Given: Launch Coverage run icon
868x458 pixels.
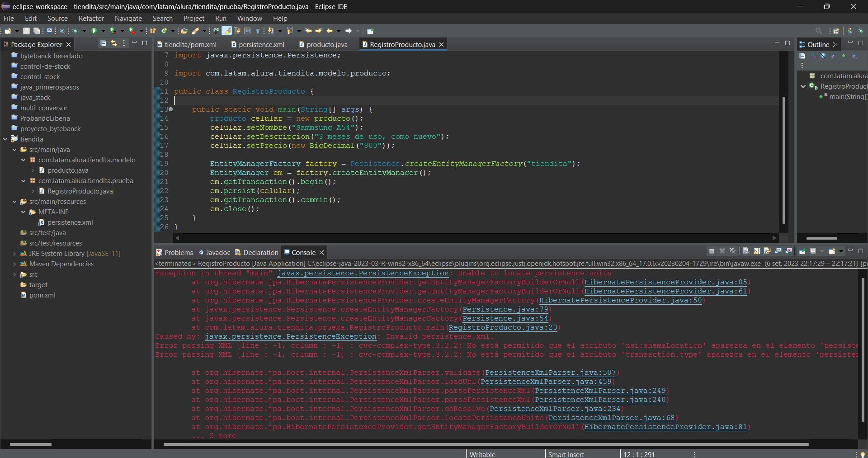Looking at the screenshot, I should pos(113,31).
